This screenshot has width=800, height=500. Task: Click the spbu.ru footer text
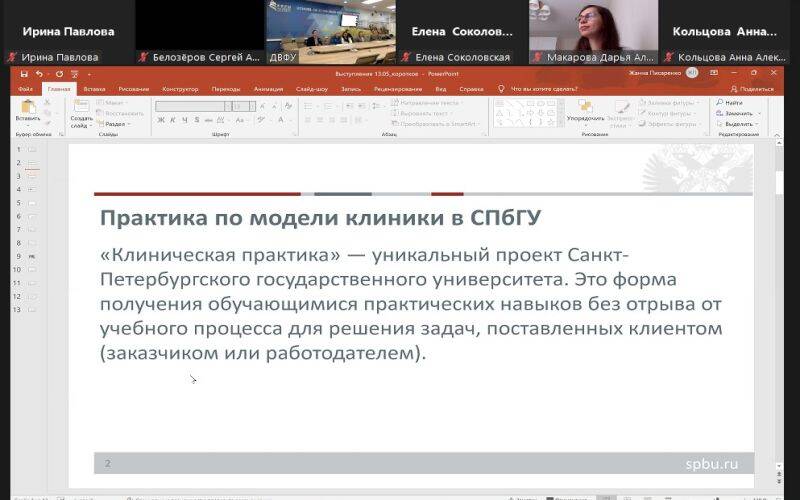712,464
